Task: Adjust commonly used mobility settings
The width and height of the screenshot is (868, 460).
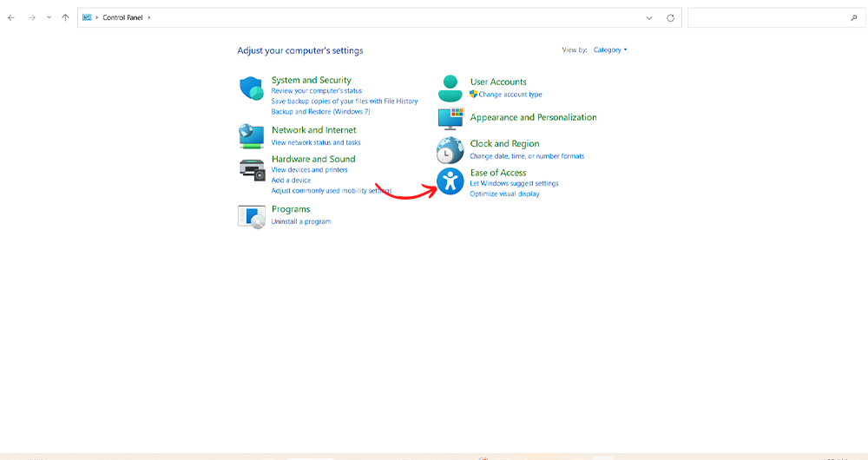Action: [x=331, y=191]
